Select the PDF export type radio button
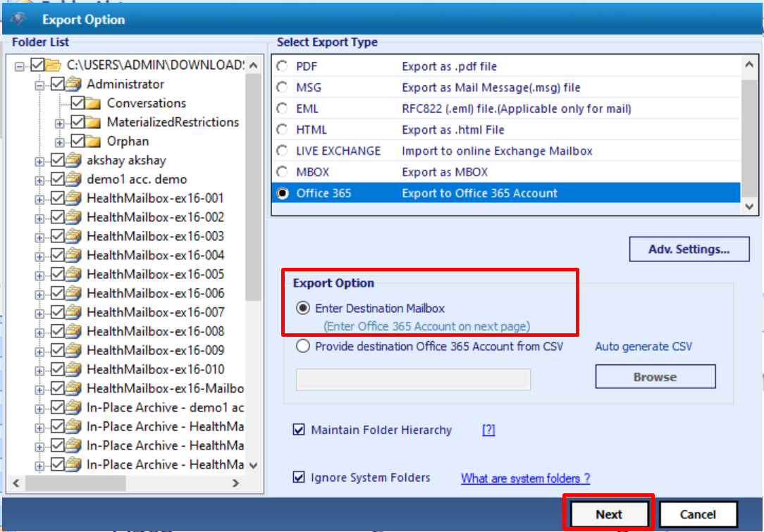764x532 pixels. (x=282, y=66)
